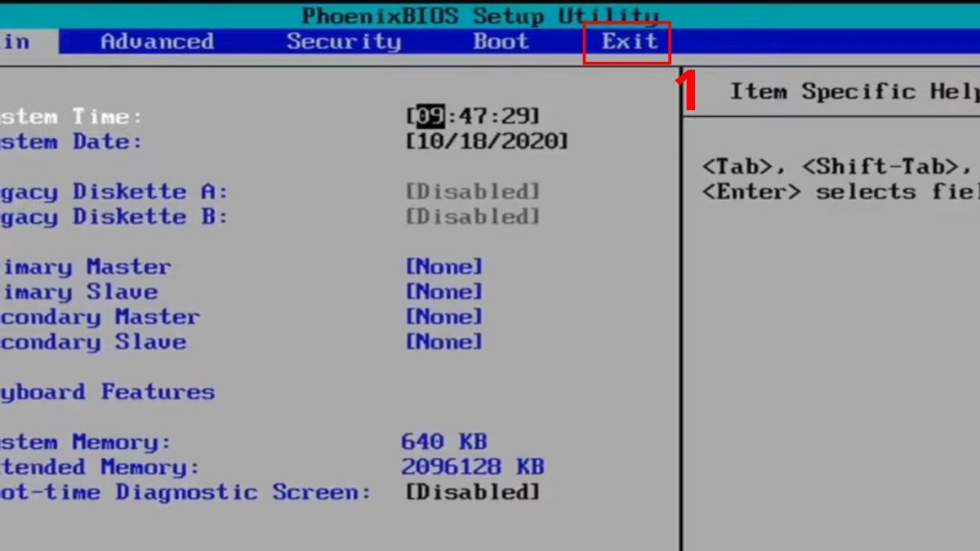Click the Boot-time Diagnostic Screen label
The image size is (980, 551).
click(185, 492)
